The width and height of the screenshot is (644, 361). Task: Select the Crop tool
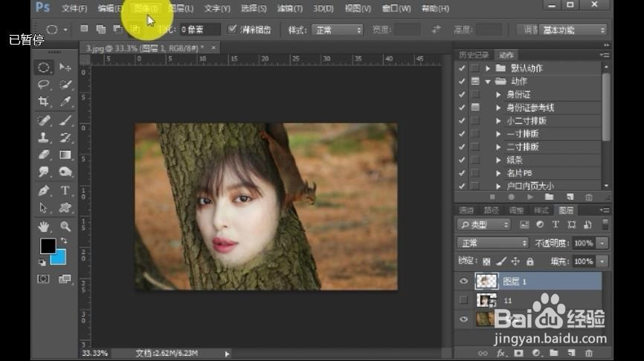(44, 101)
